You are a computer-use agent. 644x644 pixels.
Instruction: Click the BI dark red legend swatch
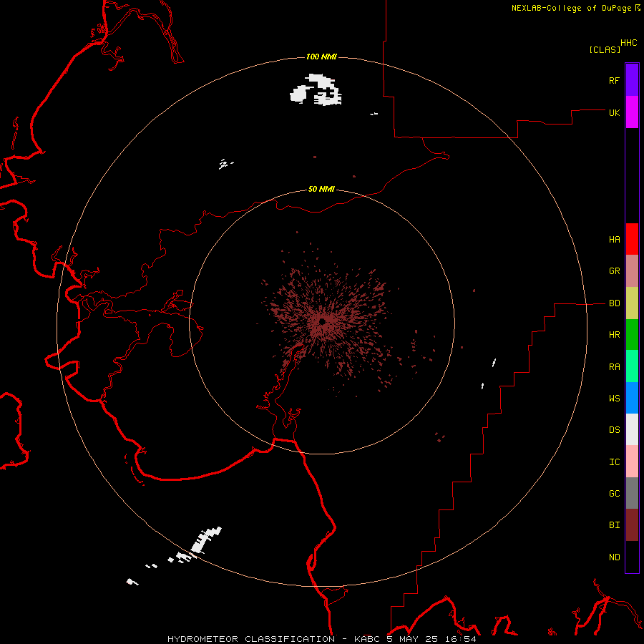point(632,525)
